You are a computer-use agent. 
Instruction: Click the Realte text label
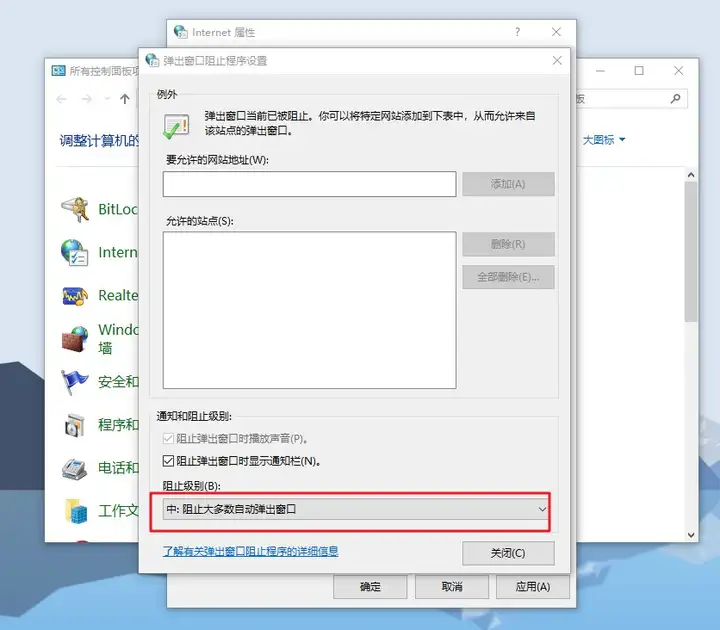(118, 295)
